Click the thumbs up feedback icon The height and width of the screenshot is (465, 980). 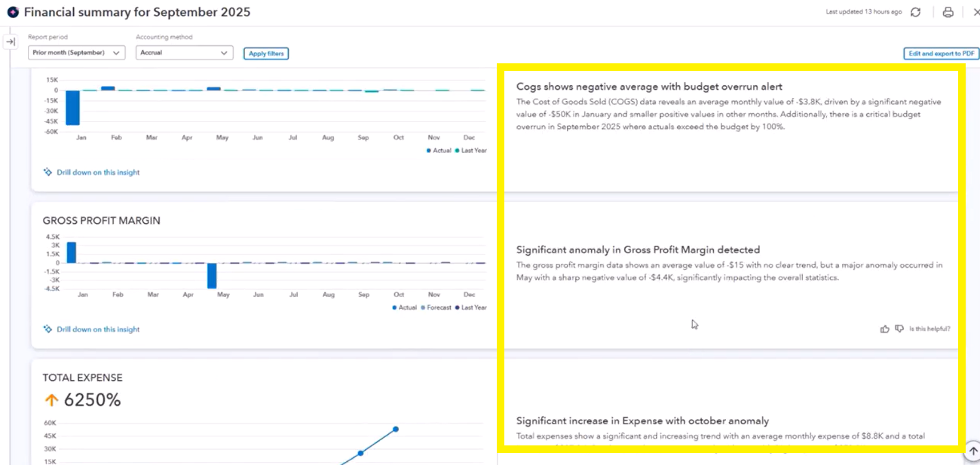coord(884,329)
